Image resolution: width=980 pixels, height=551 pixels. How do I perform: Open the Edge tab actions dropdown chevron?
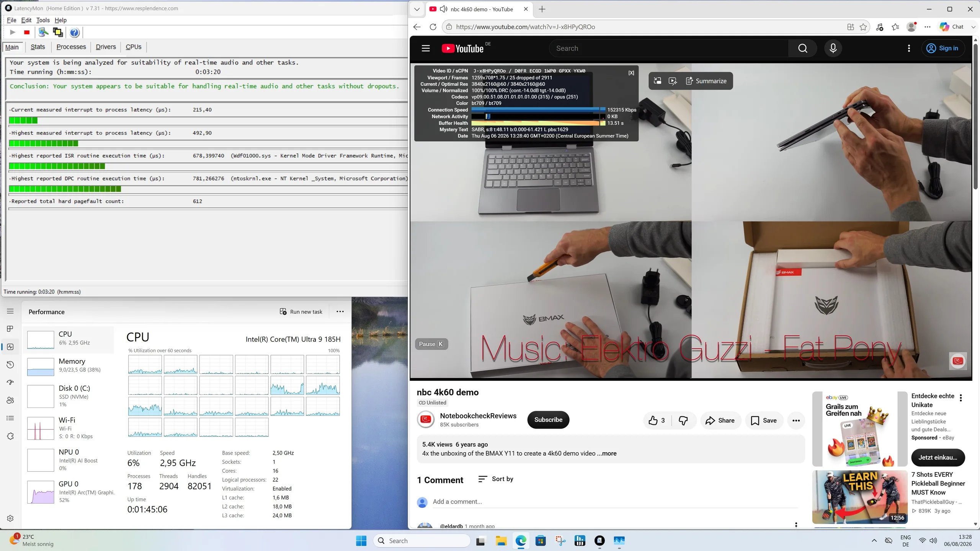point(417,9)
